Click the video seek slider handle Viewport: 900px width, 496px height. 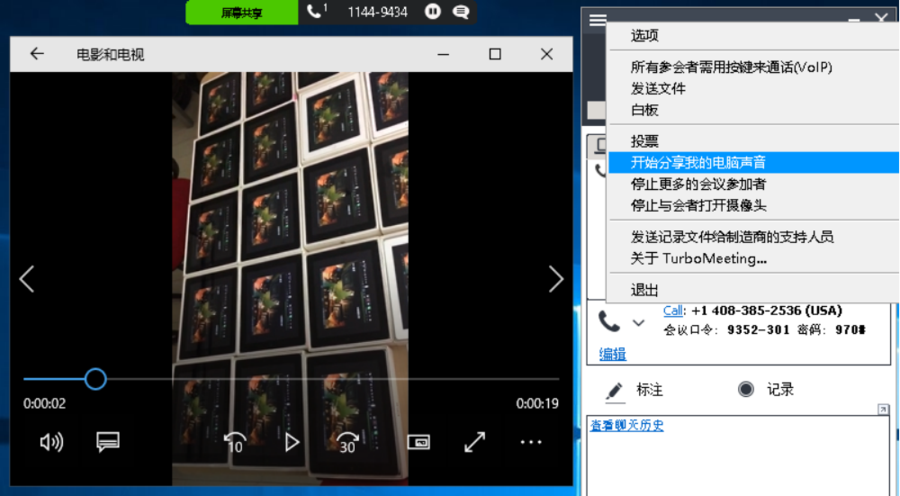95,379
